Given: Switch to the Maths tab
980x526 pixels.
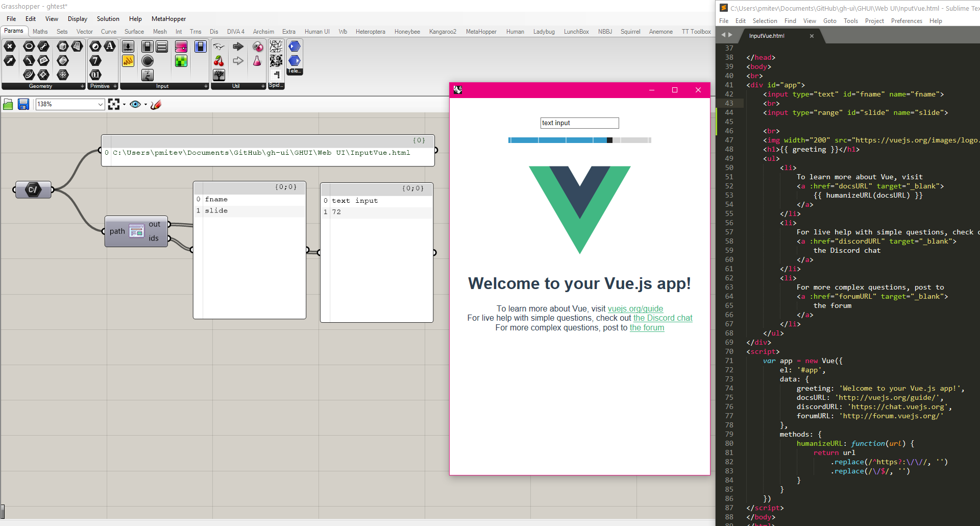Looking at the screenshot, I should click(x=40, y=32).
